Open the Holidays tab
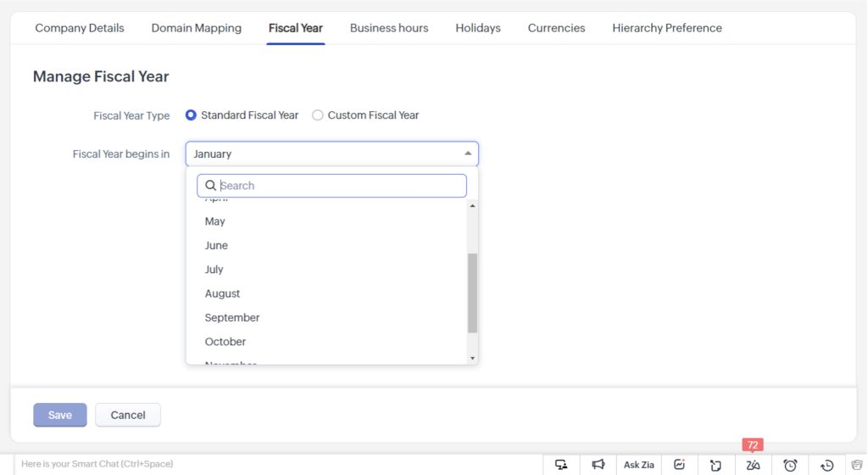 click(x=478, y=28)
